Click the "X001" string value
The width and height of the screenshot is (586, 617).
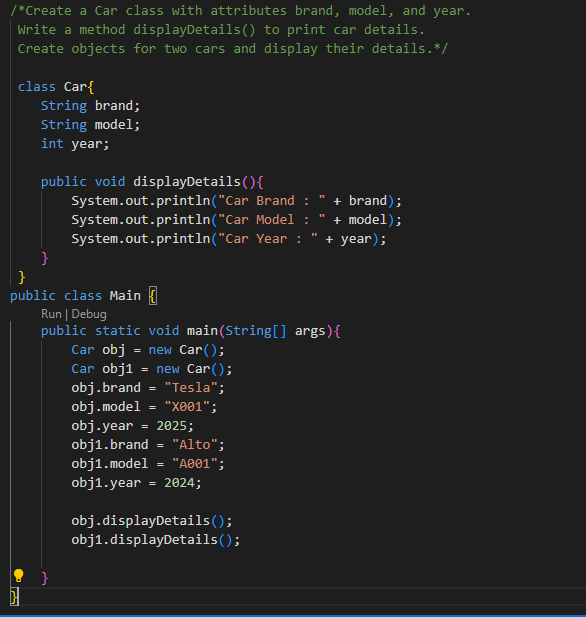187,407
